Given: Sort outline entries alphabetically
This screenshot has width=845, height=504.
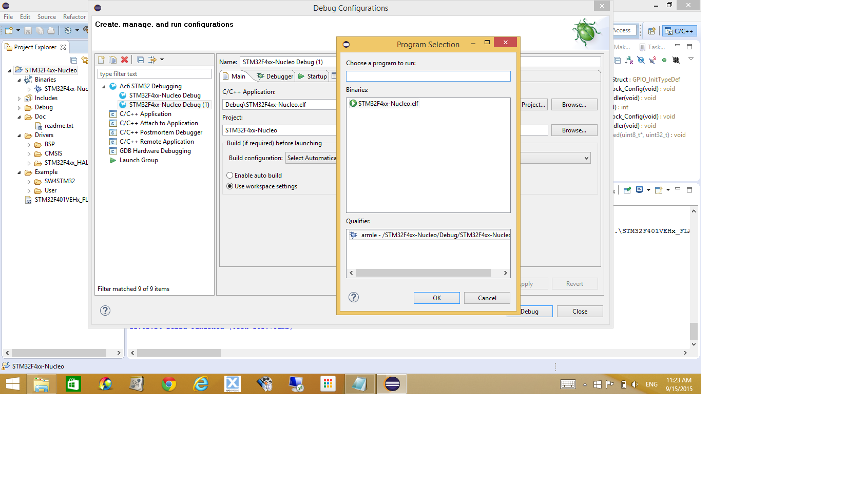Looking at the screenshot, I should coord(629,61).
